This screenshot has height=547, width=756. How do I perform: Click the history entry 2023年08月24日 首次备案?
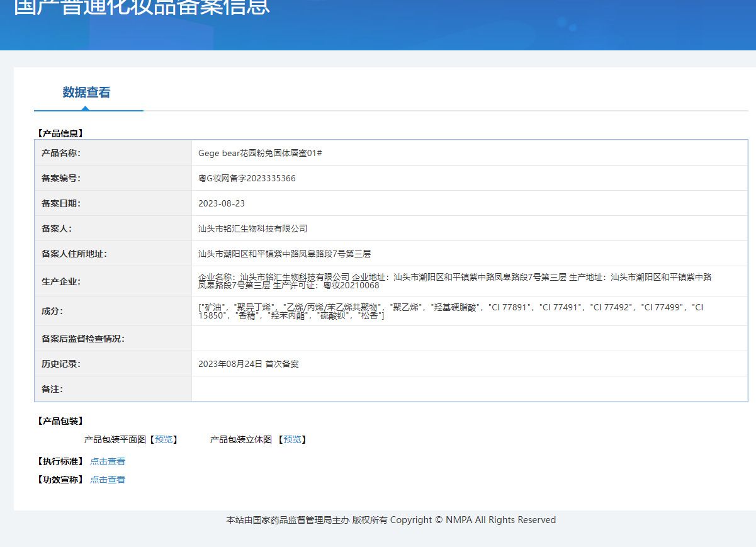point(248,364)
